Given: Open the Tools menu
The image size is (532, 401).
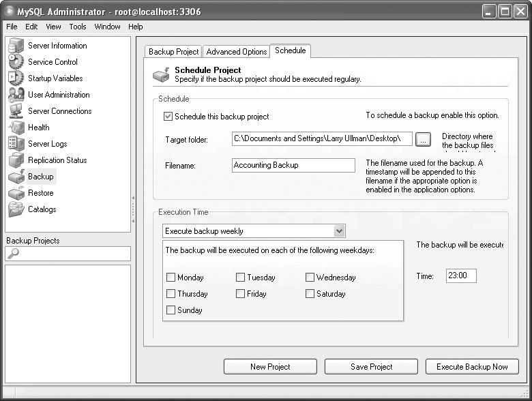Looking at the screenshot, I should click(78, 27).
